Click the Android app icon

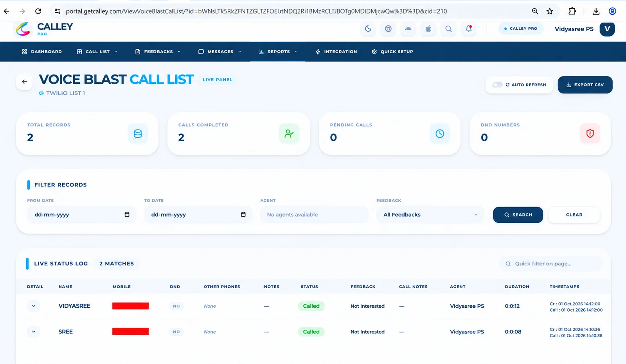pyautogui.click(x=408, y=29)
